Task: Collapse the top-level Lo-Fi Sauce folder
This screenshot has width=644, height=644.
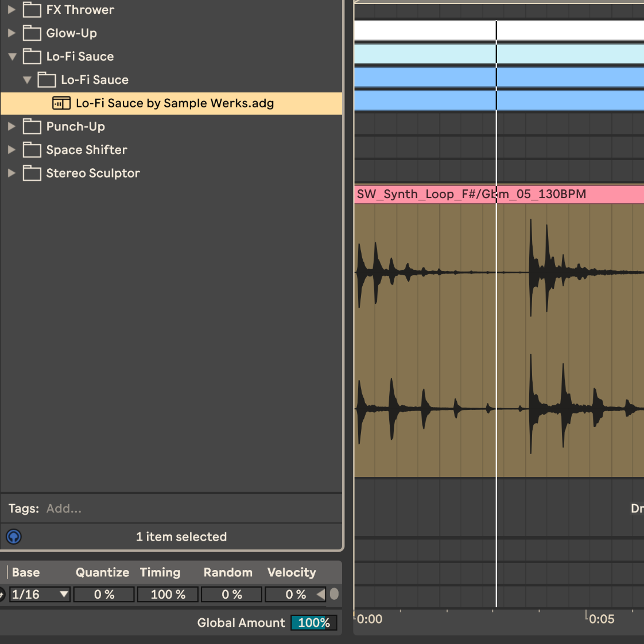Action: coord(12,57)
